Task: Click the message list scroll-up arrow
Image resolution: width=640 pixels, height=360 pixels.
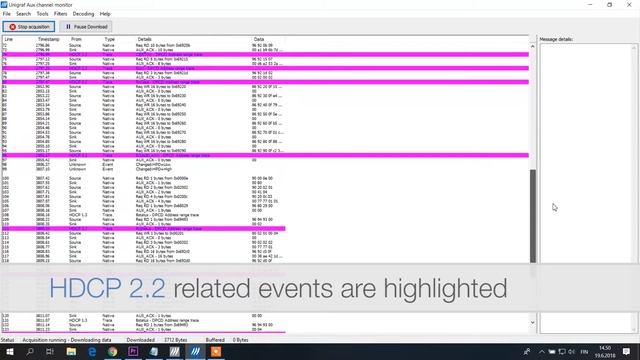Action: [x=533, y=47]
